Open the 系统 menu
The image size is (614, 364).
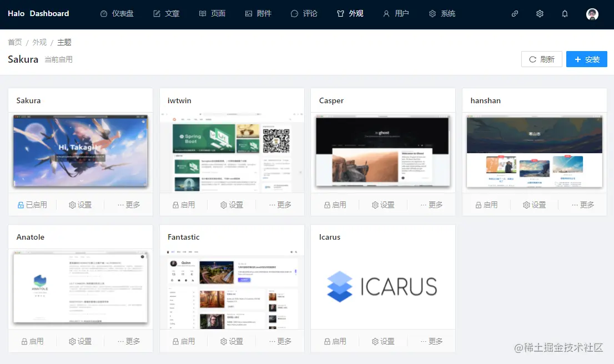[442, 14]
